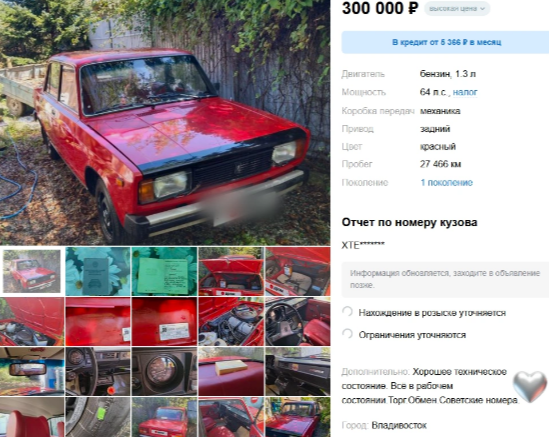Screen dimensions: 549x437
Task: Click the XTE masked body number
Action: (363, 245)
